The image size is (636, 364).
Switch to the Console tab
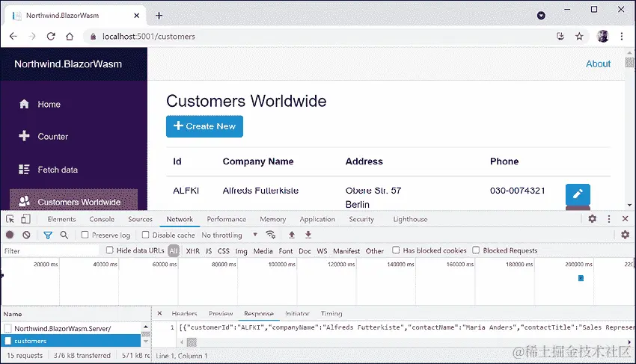pyautogui.click(x=102, y=219)
